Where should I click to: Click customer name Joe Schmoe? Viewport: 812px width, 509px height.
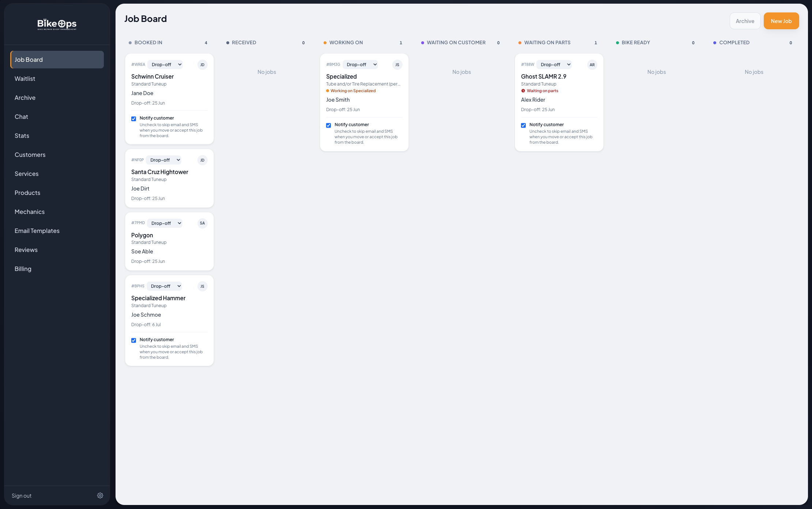tap(146, 315)
